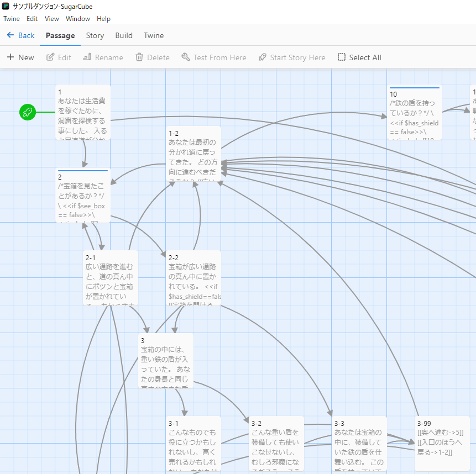Viewport: 476px width, 474px height.
Task: Click the Rename icon
Action: click(87, 57)
